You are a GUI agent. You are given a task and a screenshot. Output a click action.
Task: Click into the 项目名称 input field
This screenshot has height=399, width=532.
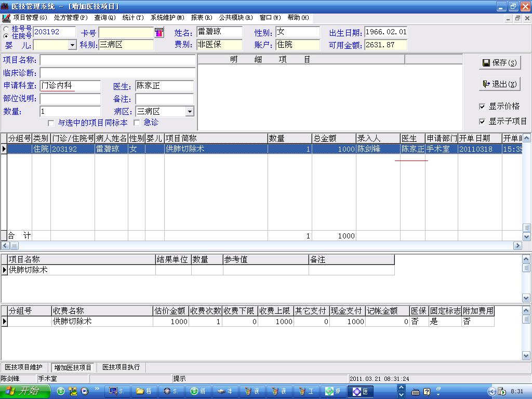pyautogui.click(x=117, y=60)
